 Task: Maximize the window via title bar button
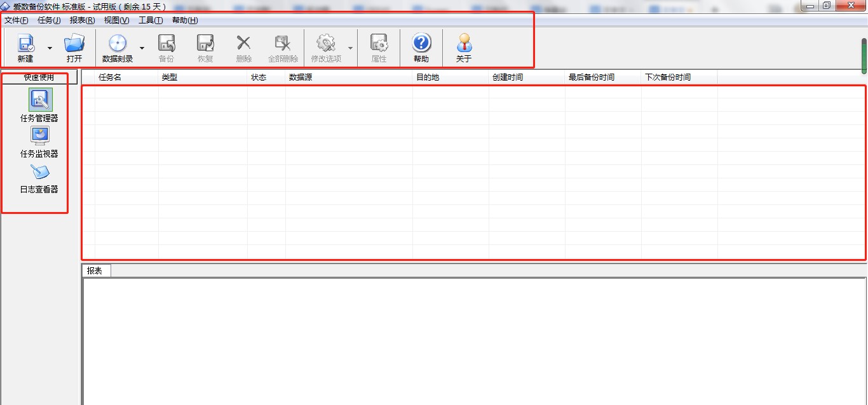(826, 5)
